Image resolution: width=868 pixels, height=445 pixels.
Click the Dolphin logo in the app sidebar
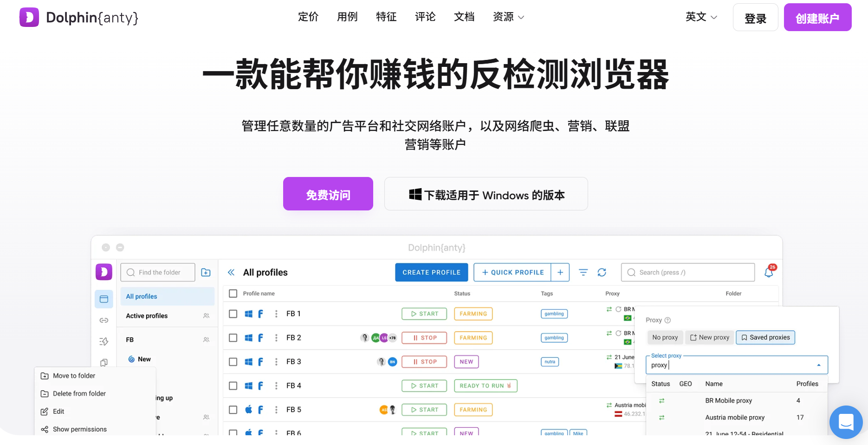point(104,272)
